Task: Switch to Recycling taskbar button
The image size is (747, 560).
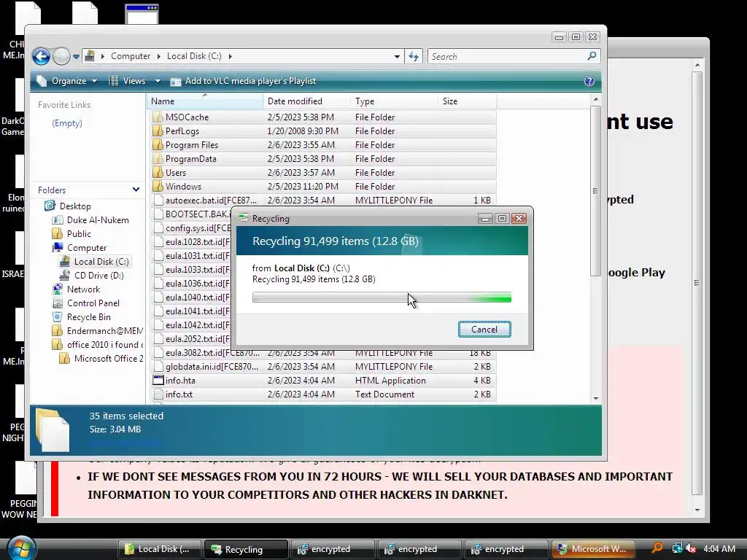Action: point(246,549)
